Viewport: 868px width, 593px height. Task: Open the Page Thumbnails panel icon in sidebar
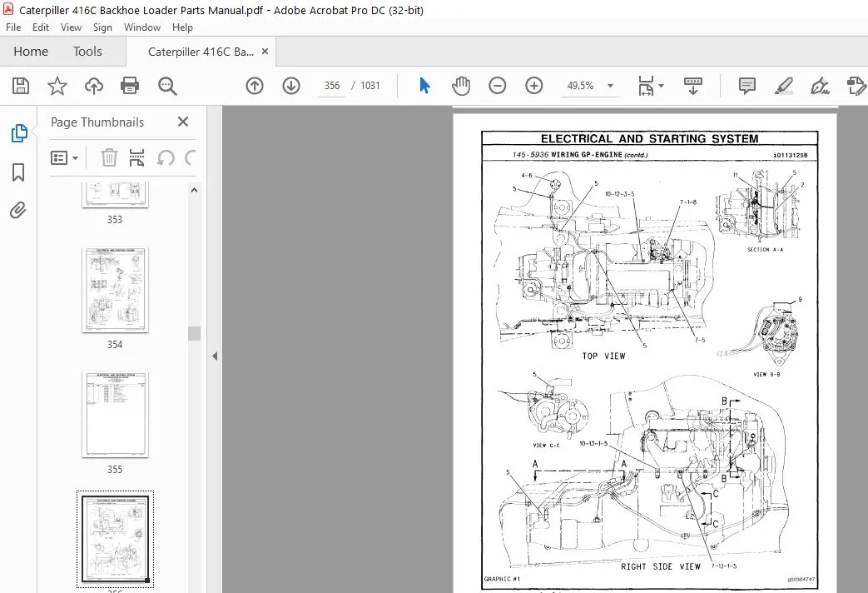(x=19, y=133)
